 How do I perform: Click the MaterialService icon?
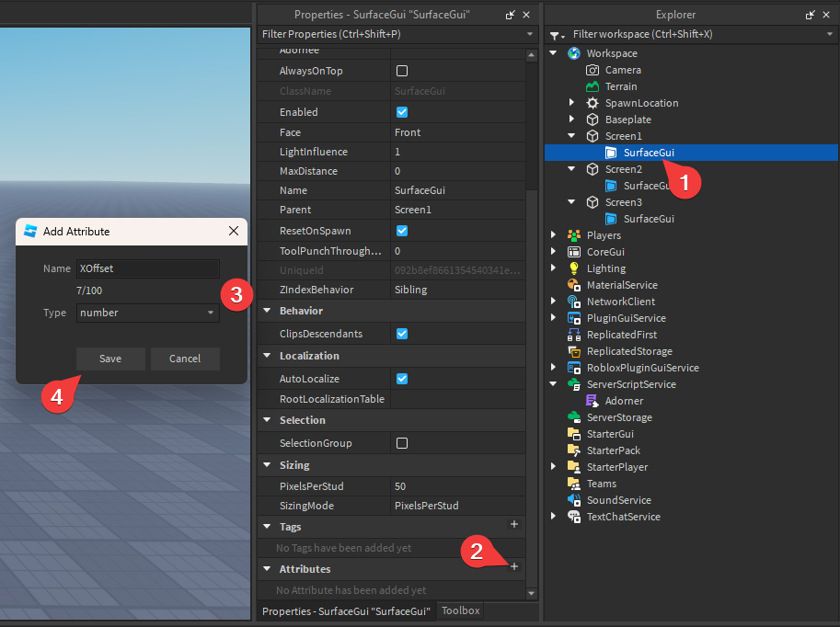(x=574, y=285)
